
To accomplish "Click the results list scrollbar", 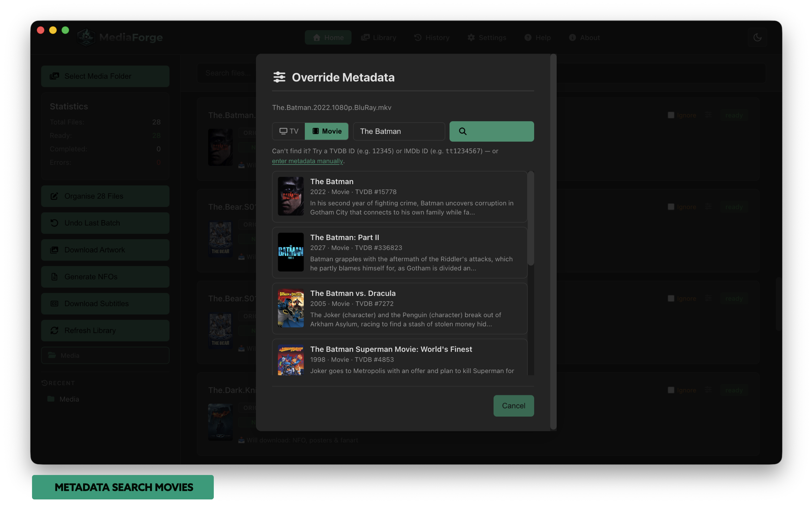I will pyautogui.click(x=530, y=218).
